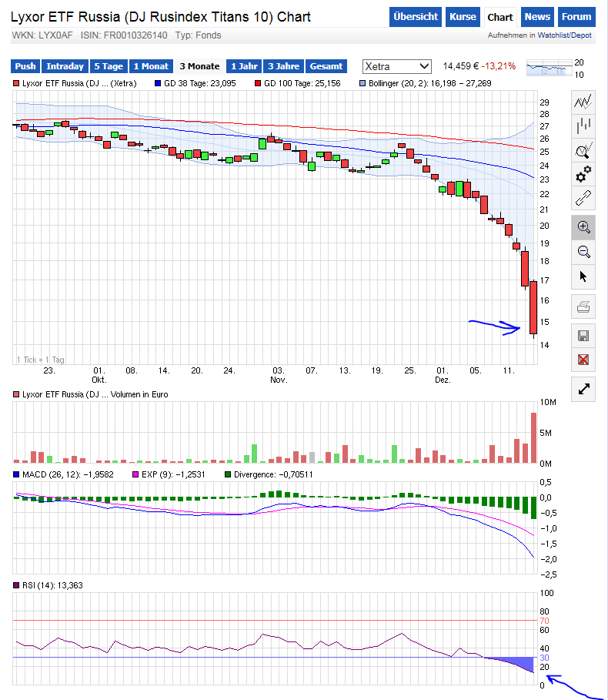Screen dimensions: 608x700
Task: Click last red candlestick in price chart
Action: (533, 307)
